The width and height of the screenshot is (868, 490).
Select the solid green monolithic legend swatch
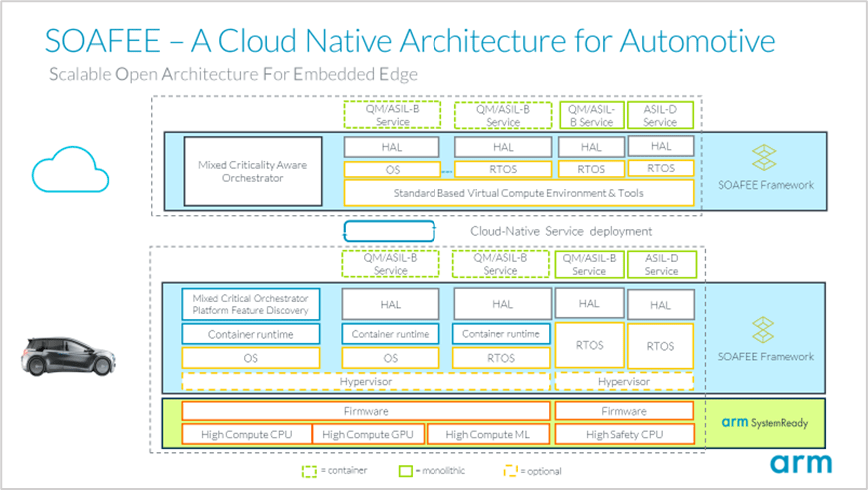[405, 471]
